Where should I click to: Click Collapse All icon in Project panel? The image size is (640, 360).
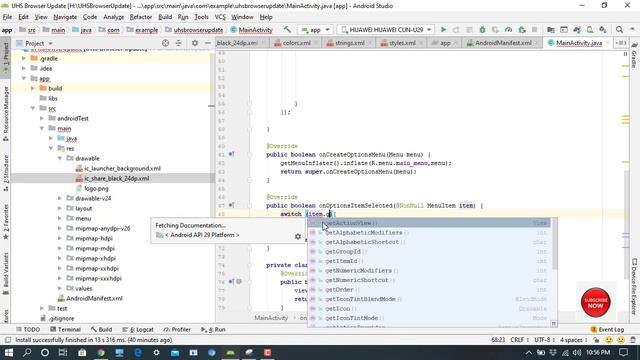[x=178, y=43]
